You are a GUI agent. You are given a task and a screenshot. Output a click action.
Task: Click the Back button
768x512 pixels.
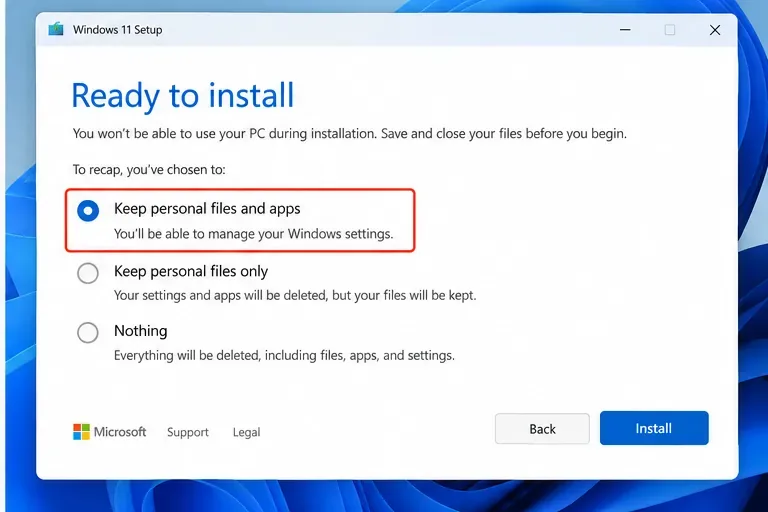pyautogui.click(x=542, y=429)
